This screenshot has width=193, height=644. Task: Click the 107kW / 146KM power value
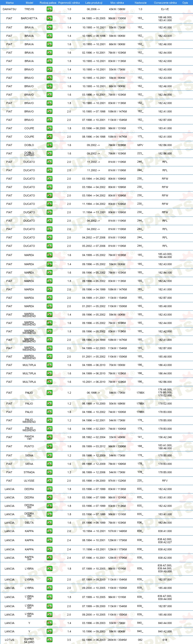coord(117,531)
